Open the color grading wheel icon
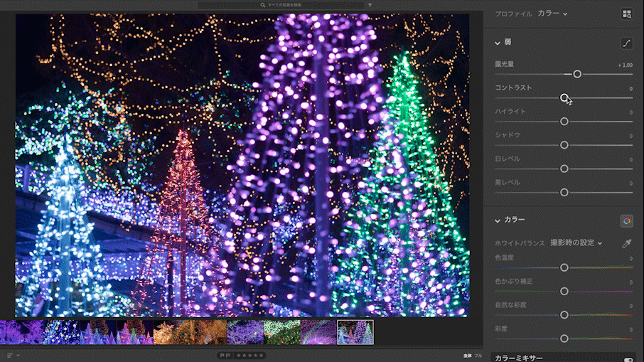Image resolution: width=644 pixels, height=362 pixels. (626, 221)
